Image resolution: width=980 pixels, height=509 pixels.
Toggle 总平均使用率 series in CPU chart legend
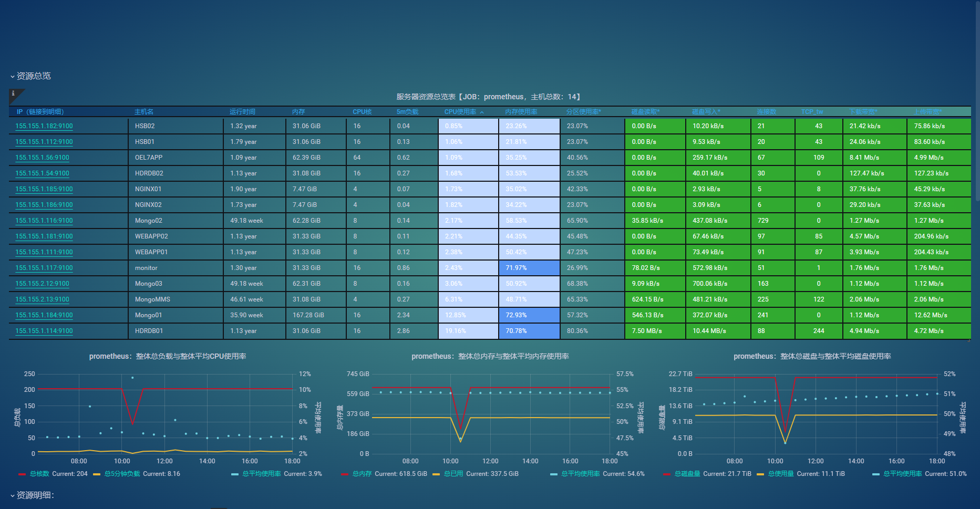(262, 474)
